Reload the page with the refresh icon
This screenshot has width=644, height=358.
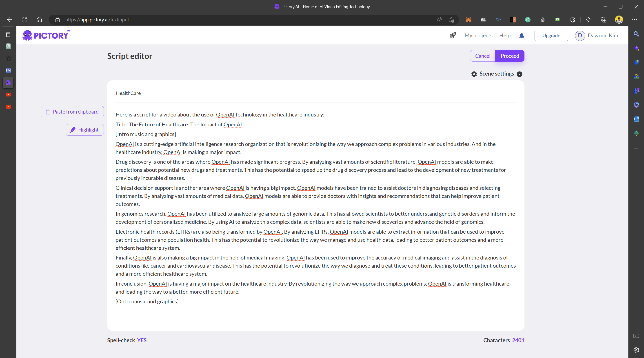click(x=24, y=20)
